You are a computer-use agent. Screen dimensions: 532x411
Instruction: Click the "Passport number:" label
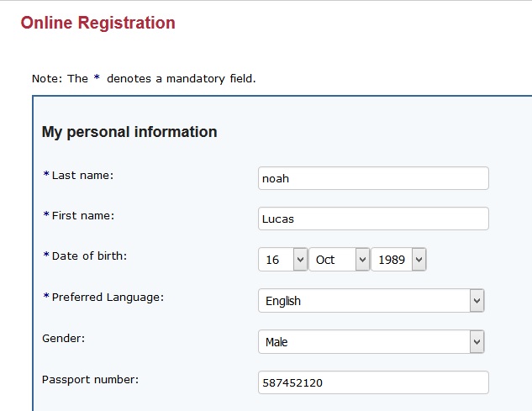[90, 379]
